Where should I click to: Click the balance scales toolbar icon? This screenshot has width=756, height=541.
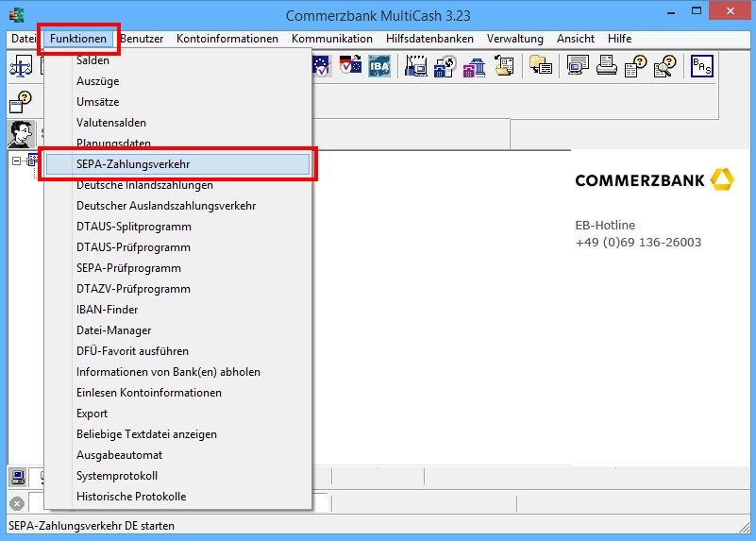[21, 66]
